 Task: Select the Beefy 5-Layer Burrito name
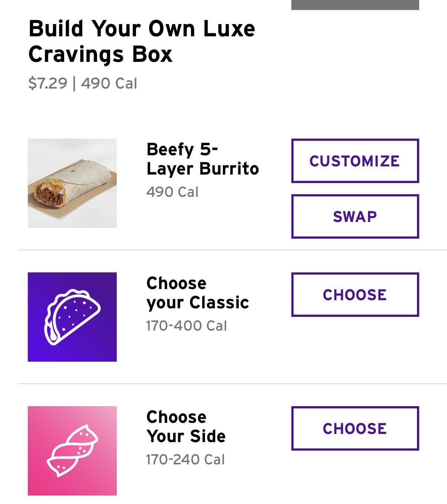tap(202, 159)
